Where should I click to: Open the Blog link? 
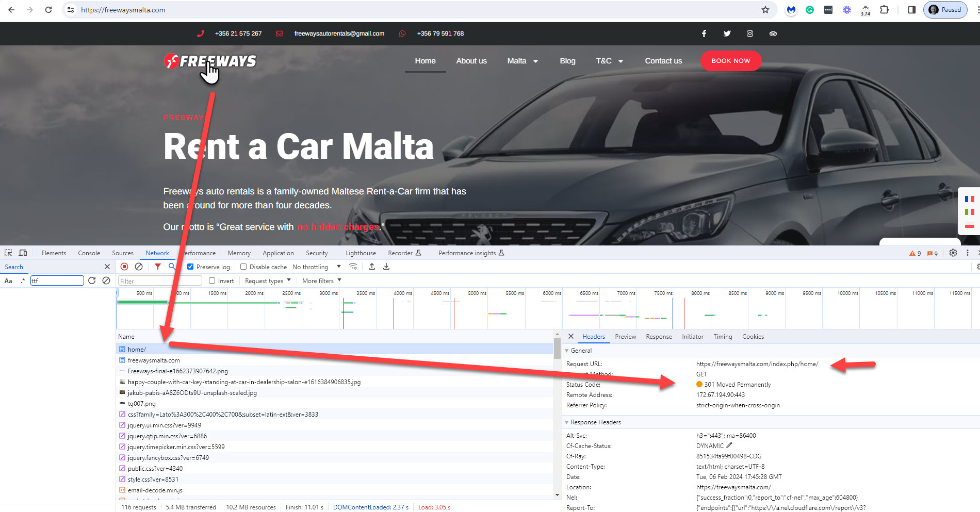(567, 61)
